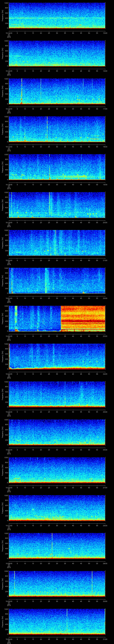Select the spectrogram panel starting at 19:15:00
Screen dimensions: 114x644
[57, 54]
